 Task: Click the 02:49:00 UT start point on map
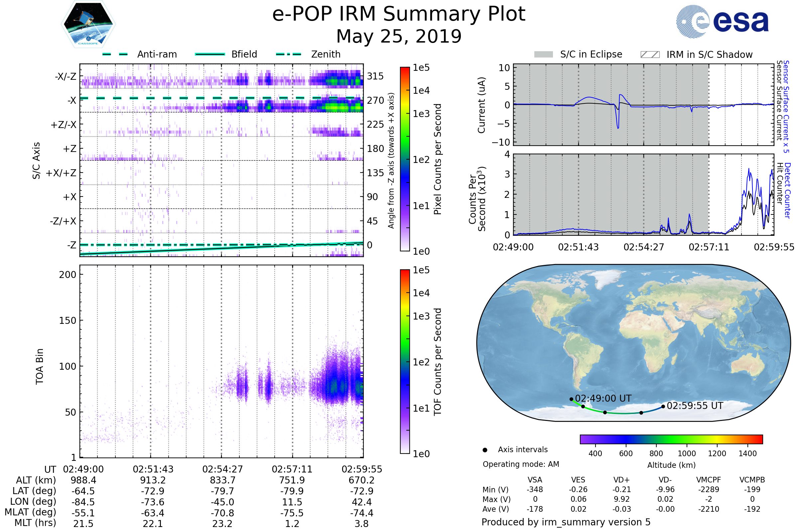(x=571, y=399)
